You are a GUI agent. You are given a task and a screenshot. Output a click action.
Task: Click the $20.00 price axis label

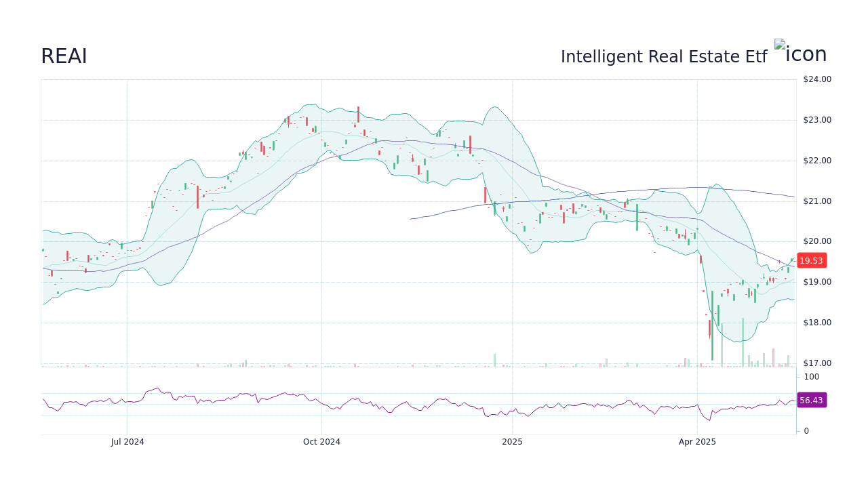click(817, 241)
